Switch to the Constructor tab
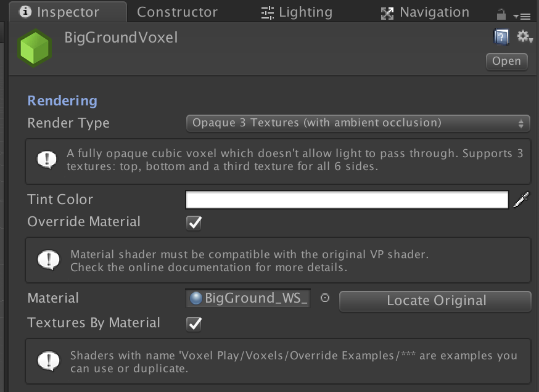 tap(177, 12)
